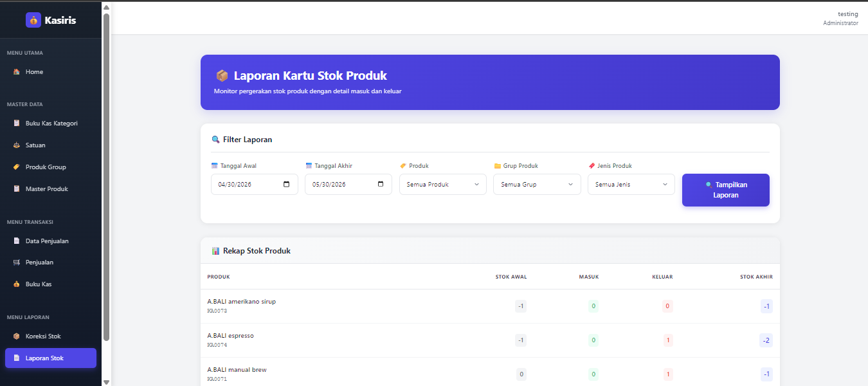Screen dimensions: 868x386
Task: Click the Data Penjualan document icon
Action: coord(17,241)
